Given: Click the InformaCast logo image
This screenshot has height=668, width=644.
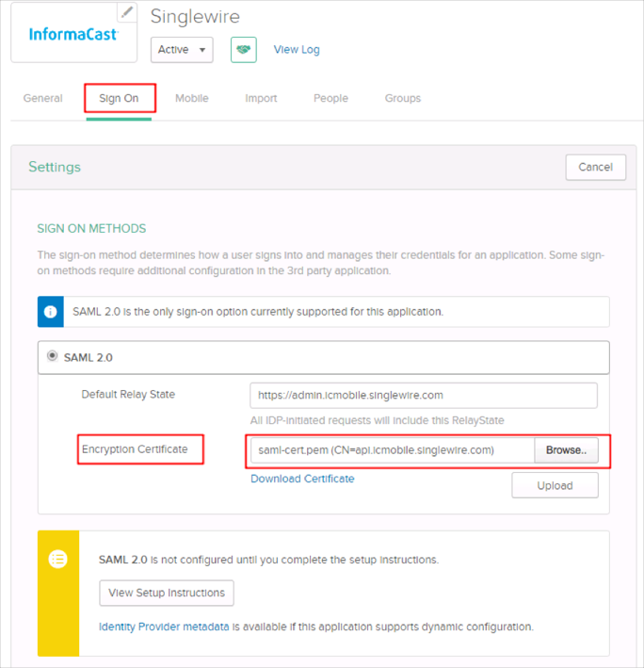Looking at the screenshot, I should pos(72,35).
